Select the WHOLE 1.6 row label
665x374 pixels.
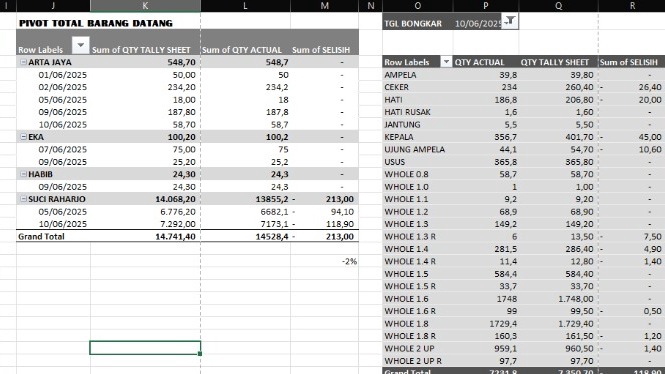pos(406,299)
